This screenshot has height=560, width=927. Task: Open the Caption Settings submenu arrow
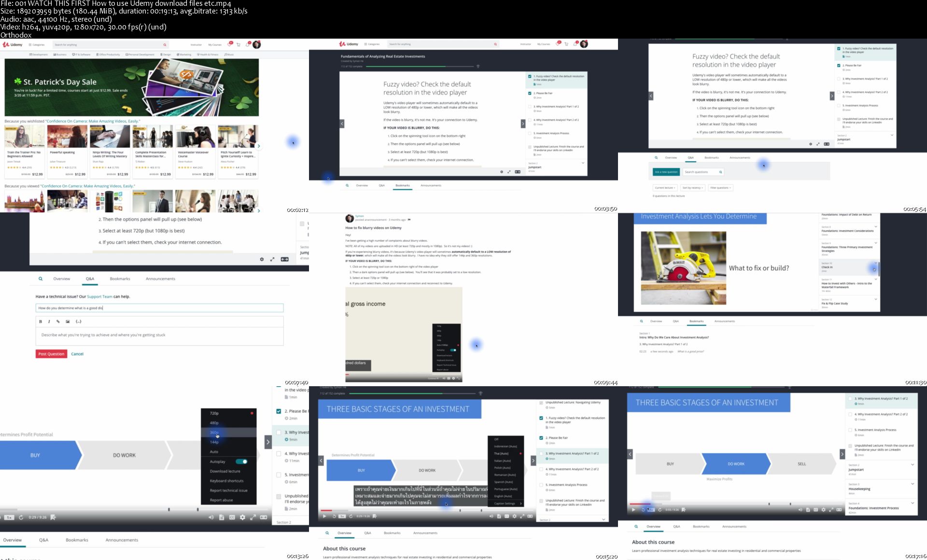520,504
